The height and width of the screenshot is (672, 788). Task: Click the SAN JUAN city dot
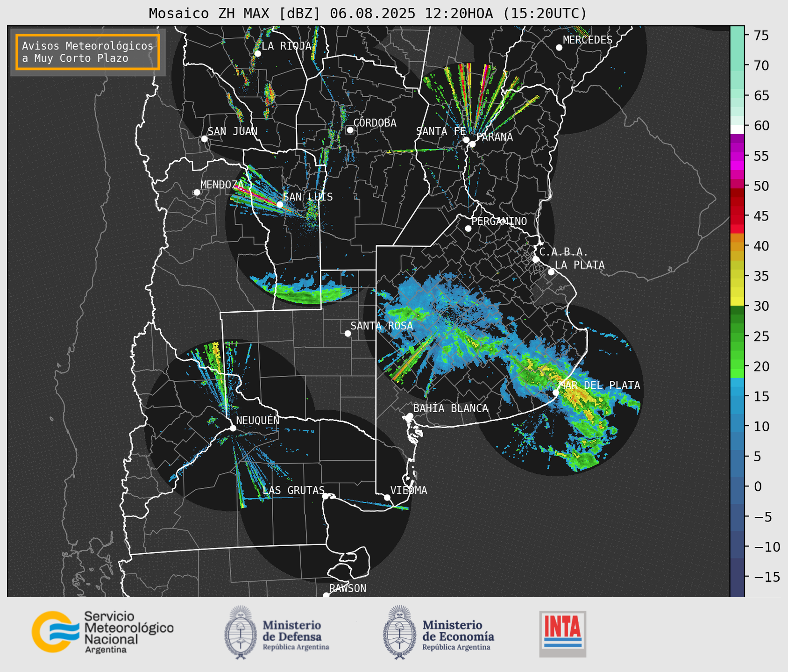[x=204, y=139]
